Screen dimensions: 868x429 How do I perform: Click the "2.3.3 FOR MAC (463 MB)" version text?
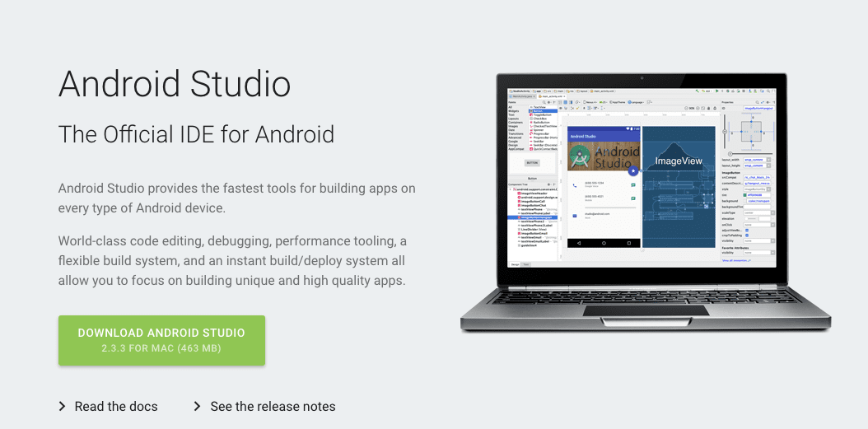tap(161, 349)
